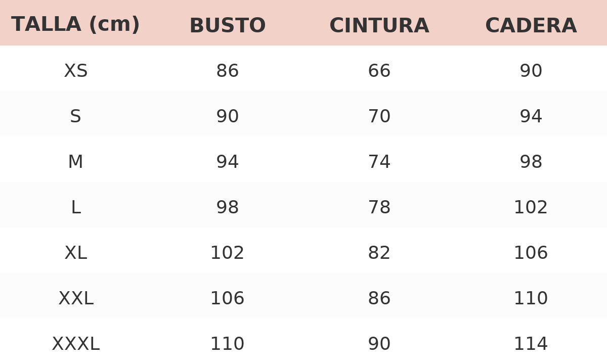Click the hip value 114 for XXXL

pyautogui.click(x=531, y=344)
